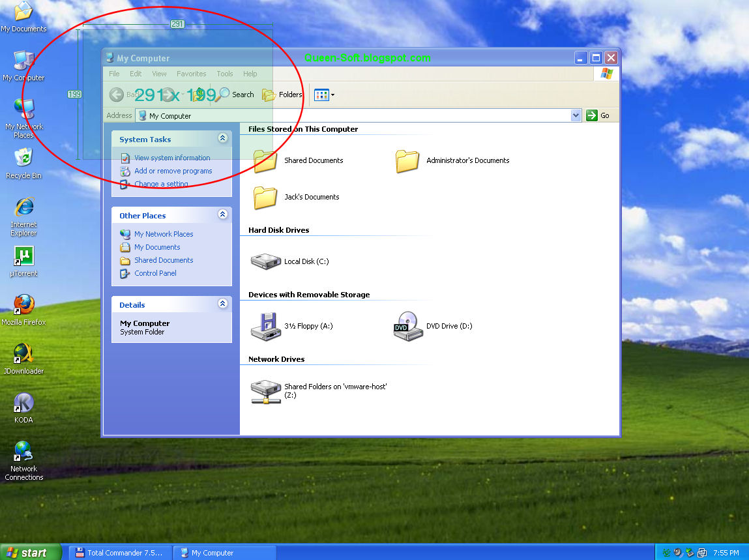Click Change a setting link
This screenshot has height=560, width=749.
point(154,184)
